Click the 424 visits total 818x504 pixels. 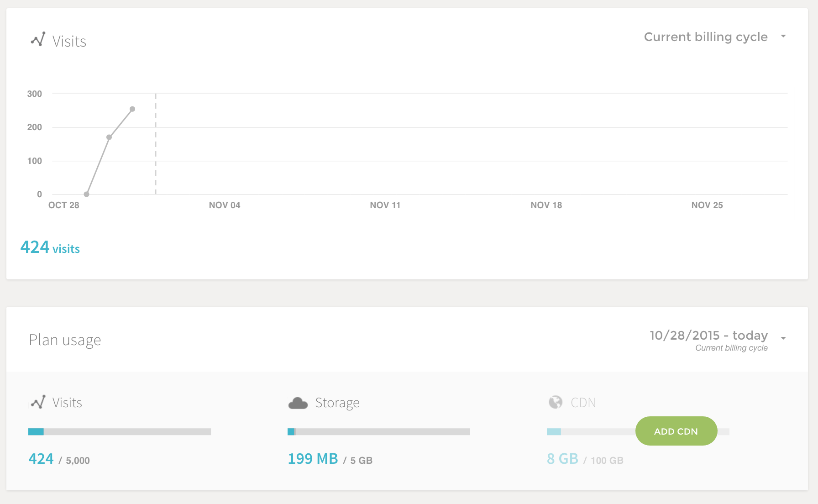point(50,247)
